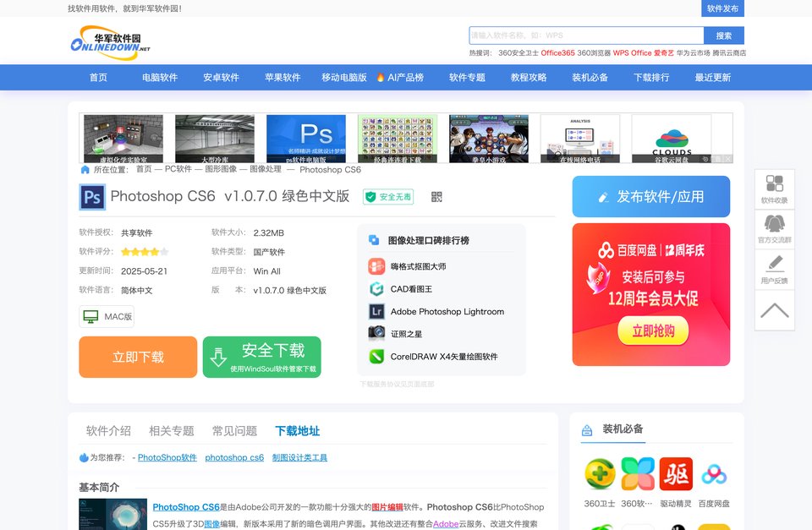812x530 pixels.
Task: Open 装机必备 in navigation bar
Action: click(x=590, y=77)
